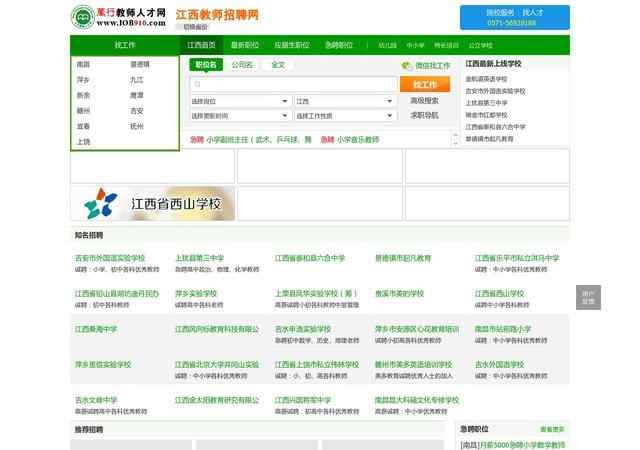Click the blue school service phone banner
The height and width of the screenshot is (450, 640).
(x=515, y=18)
